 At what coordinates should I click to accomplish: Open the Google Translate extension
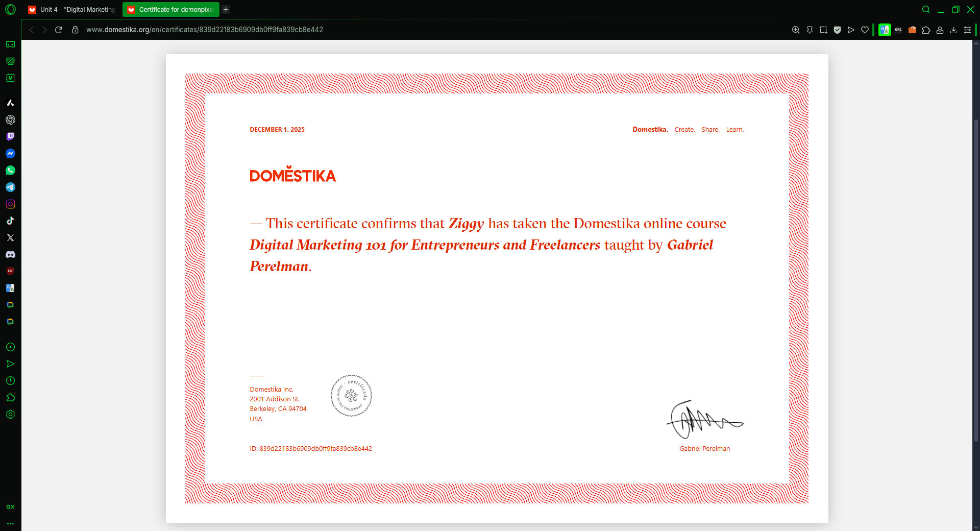(885, 30)
